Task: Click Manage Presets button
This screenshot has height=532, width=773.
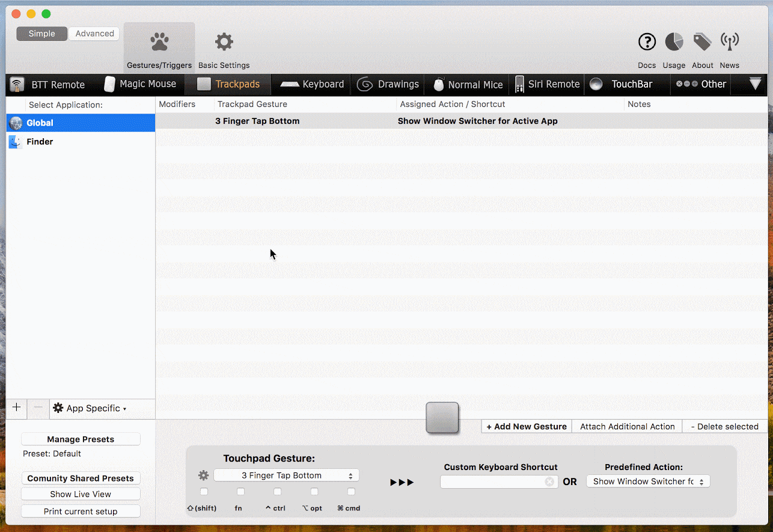Action: coord(81,439)
